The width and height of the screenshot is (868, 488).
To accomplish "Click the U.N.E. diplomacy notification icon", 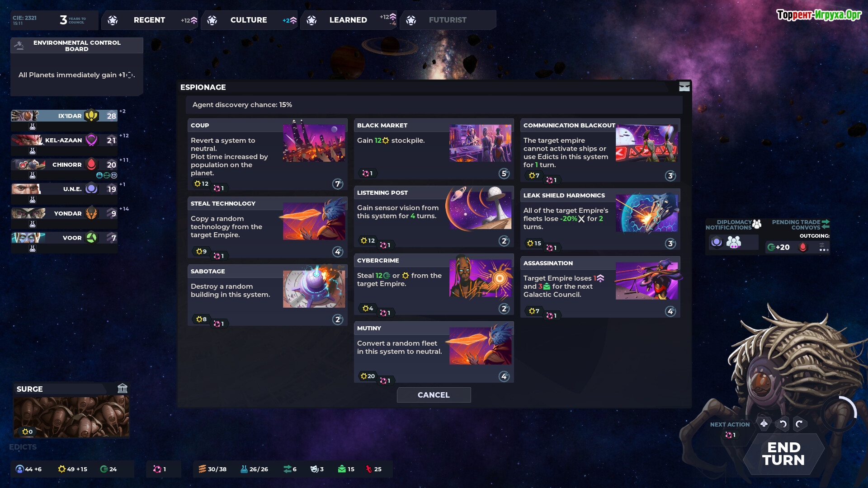I will (x=717, y=243).
